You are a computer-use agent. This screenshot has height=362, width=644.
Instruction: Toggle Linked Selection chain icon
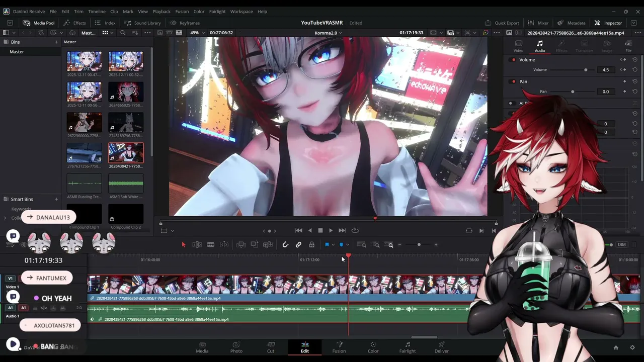pyautogui.click(x=298, y=245)
